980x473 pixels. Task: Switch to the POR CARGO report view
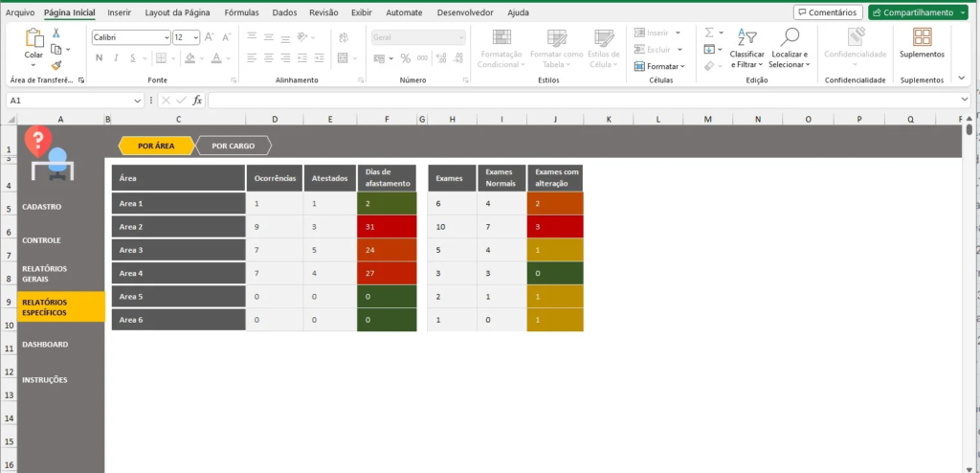(x=233, y=146)
